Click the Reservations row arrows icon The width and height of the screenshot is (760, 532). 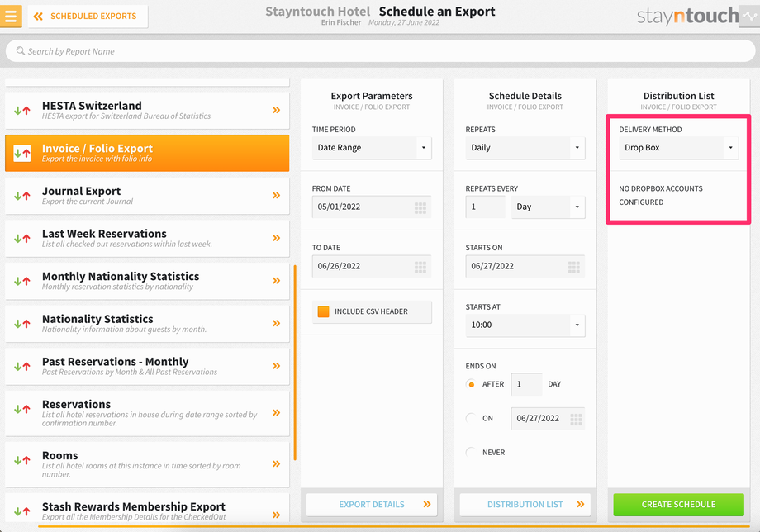tap(22, 410)
